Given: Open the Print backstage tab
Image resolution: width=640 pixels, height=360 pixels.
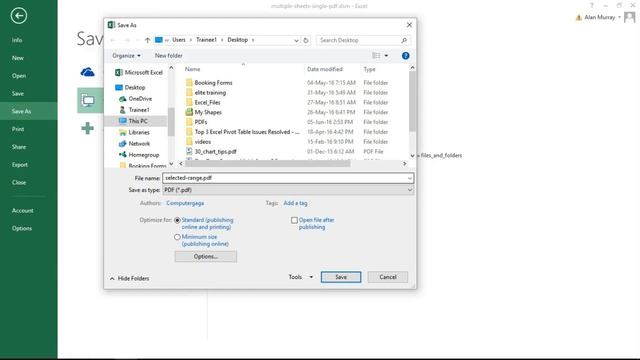Looking at the screenshot, I should click(x=18, y=129).
